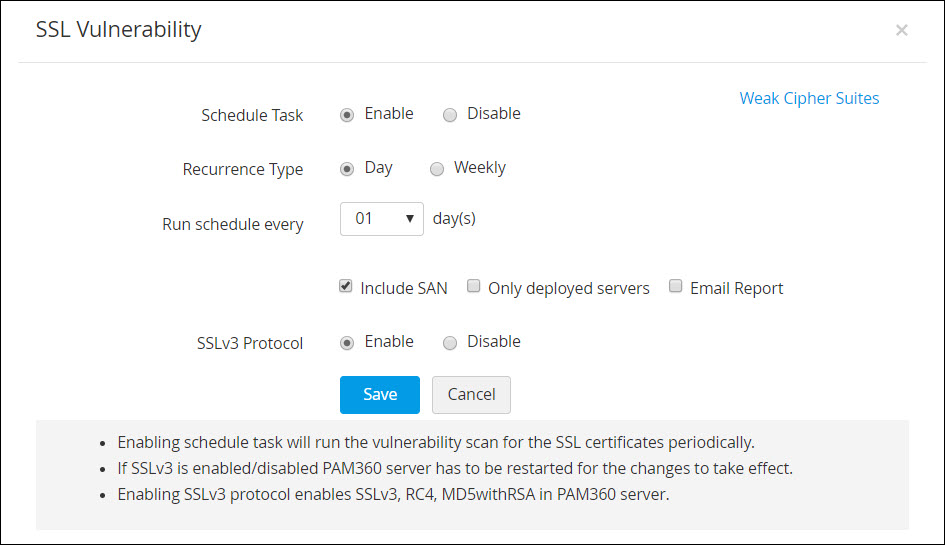
Task: Disable the Schedule Task option
Action: click(450, 115)
